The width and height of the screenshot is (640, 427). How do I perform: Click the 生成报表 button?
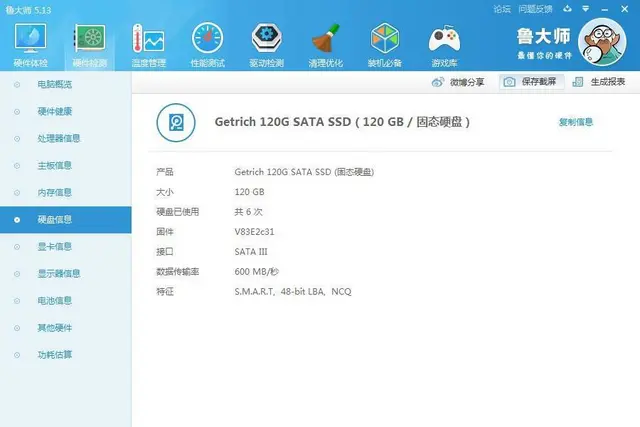599,82
